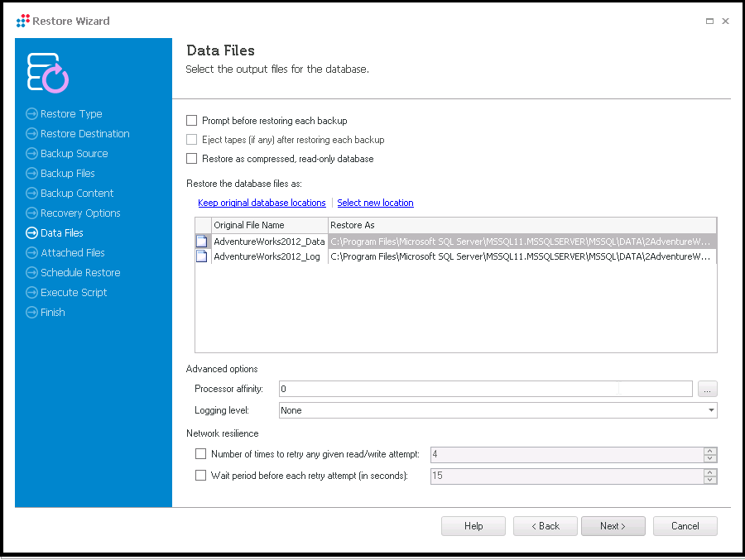Image resolution: width=745 pixels, height=560 pixels.
Task: Click the database restore logo in sidebar
Action: coord(47,73)
